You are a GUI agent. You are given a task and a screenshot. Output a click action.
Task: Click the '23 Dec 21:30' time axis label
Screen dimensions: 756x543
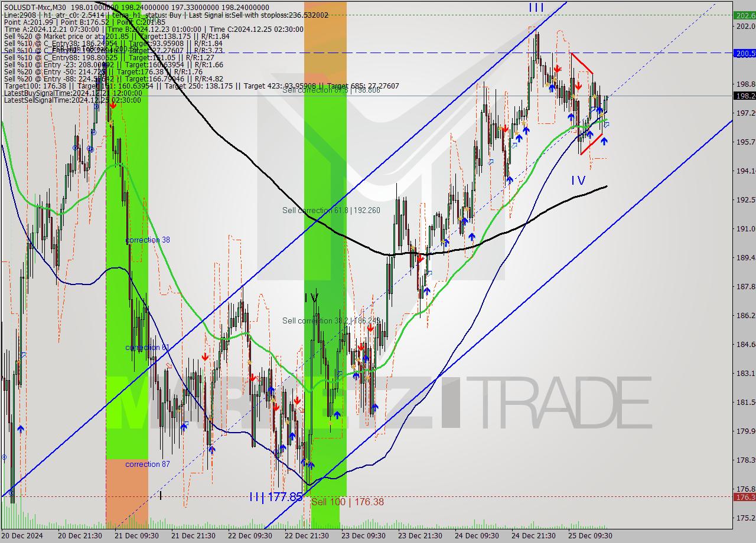click(x=420, y=536)
